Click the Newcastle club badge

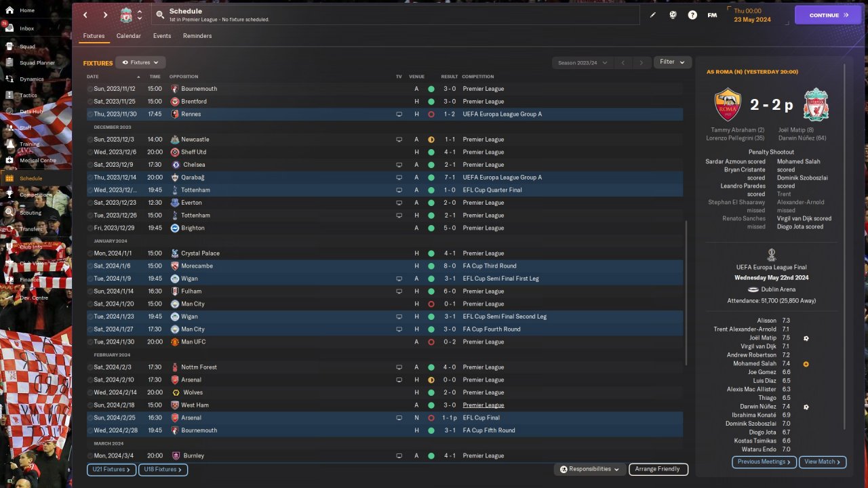point(175,140)
